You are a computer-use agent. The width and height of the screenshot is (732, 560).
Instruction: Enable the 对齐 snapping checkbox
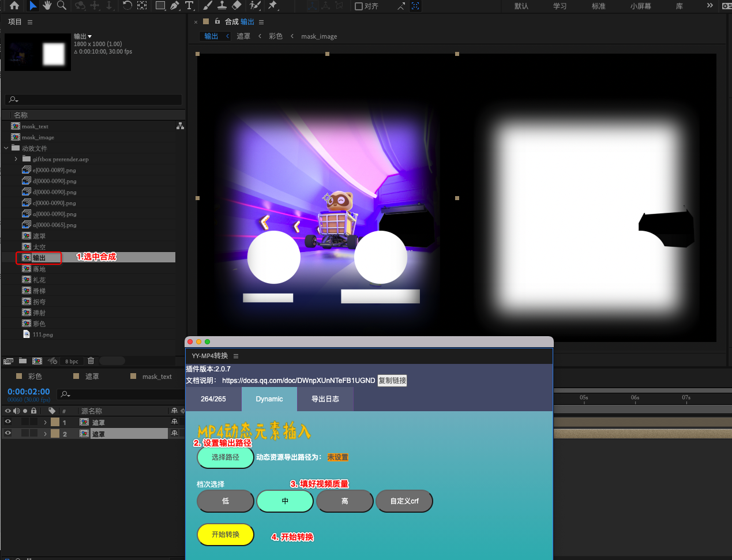tap(359, 6)
